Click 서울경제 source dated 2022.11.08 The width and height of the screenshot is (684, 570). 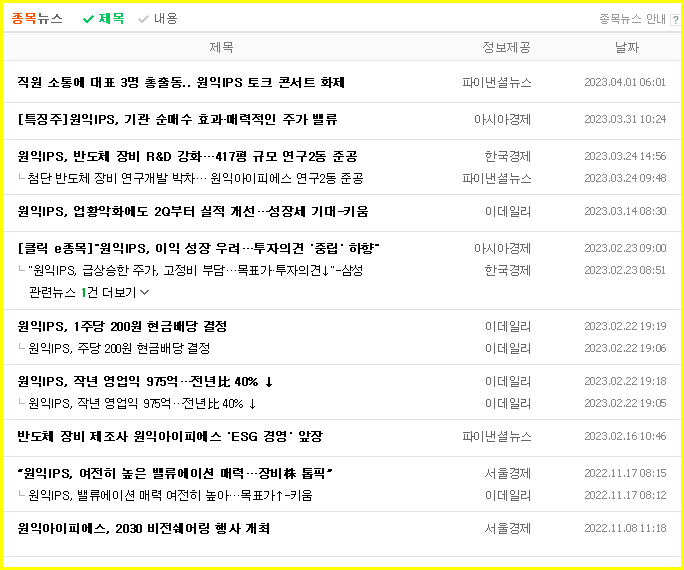coord(508,528)
